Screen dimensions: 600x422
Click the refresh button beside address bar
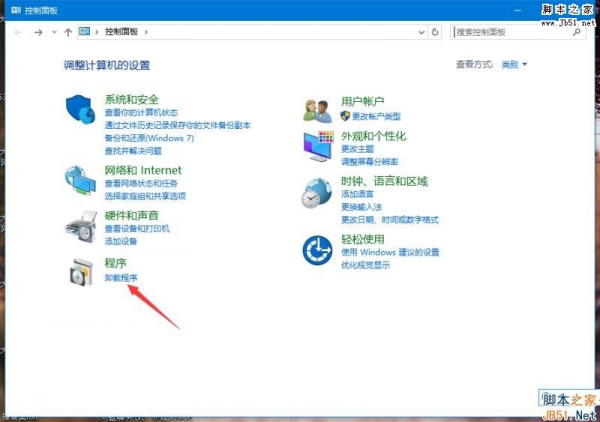pos(435,32)
